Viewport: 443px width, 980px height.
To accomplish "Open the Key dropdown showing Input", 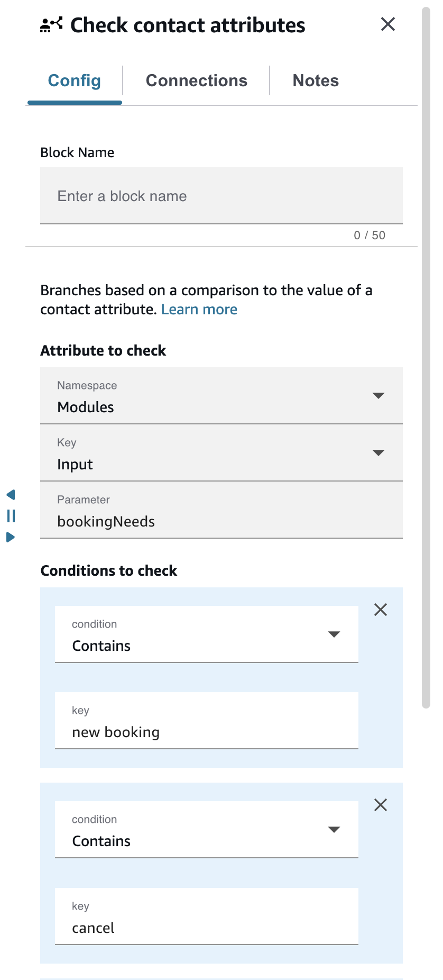I will 222,453.
